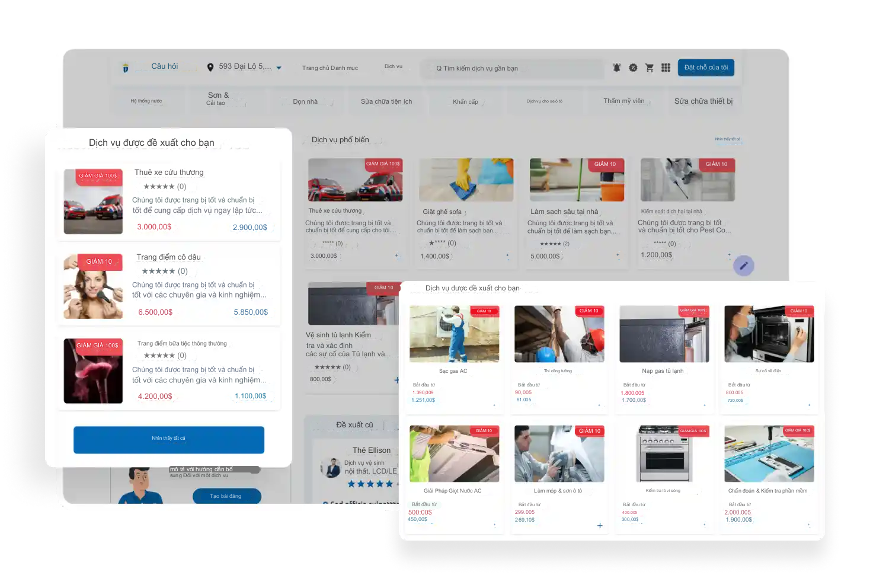This screenshot has height=588, width=870.
Task: Add Làm móp & sơn ô tô plus icon
Action: point(600,526)
